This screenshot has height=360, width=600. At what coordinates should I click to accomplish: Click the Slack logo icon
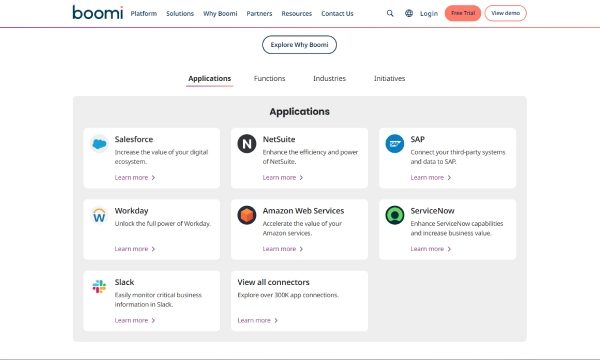pos(99,287)
